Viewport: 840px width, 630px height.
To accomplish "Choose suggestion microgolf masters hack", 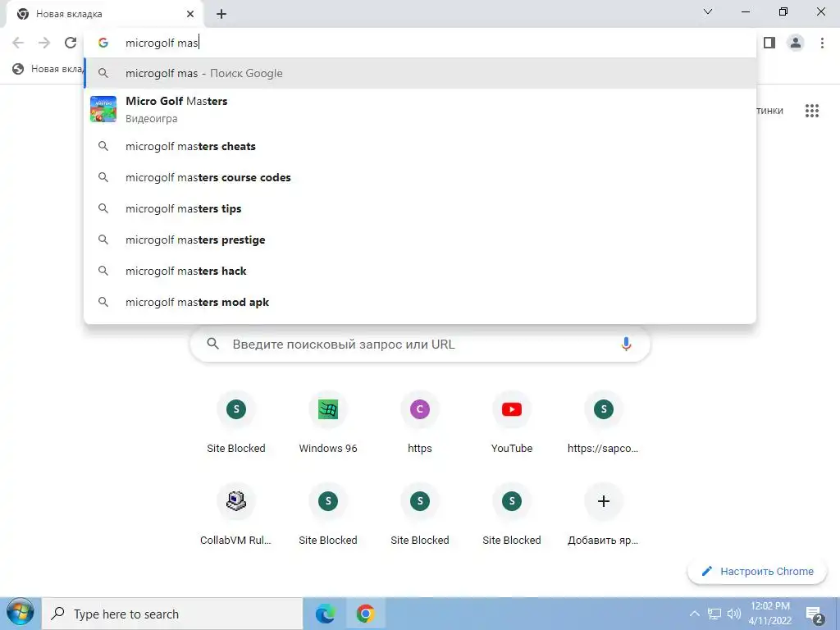I will tap(420, 271).
